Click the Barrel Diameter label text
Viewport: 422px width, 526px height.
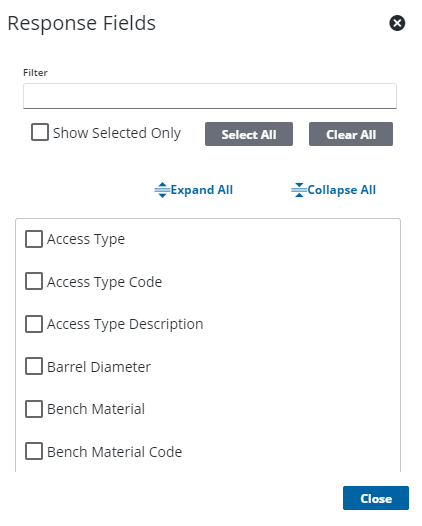tap(99, 367)
